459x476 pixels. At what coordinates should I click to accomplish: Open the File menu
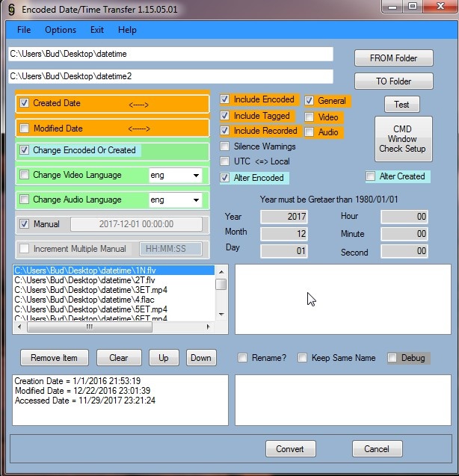24,30
